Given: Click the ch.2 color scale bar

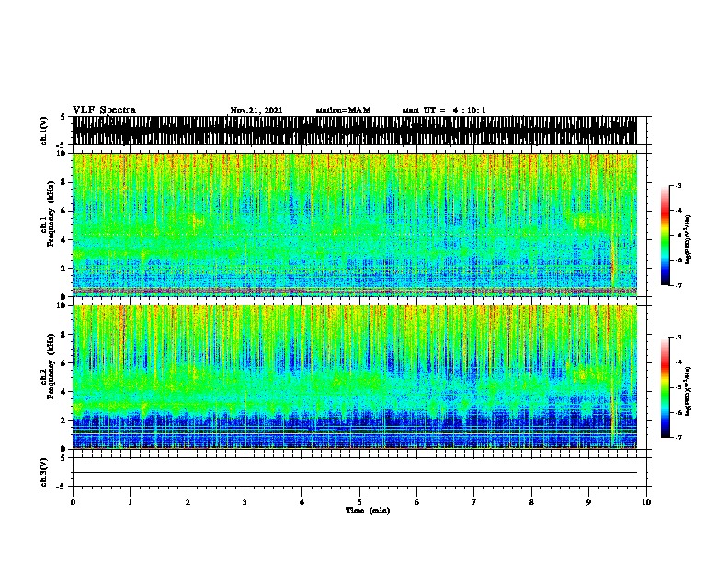Looking at the screenshot, I should [665, 387].
